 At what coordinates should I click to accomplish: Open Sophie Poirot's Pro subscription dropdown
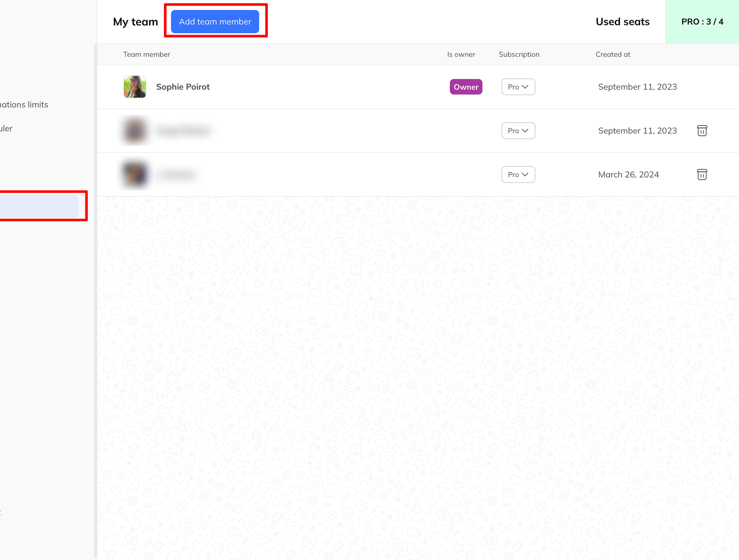[x=518, y=87]
